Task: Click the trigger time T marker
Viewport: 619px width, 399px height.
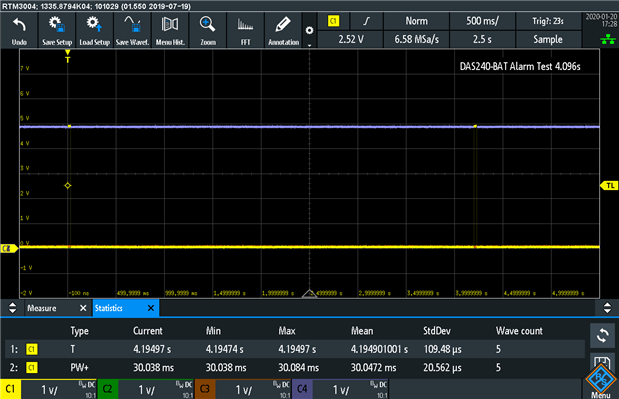Action: click(x=68, y=56)
